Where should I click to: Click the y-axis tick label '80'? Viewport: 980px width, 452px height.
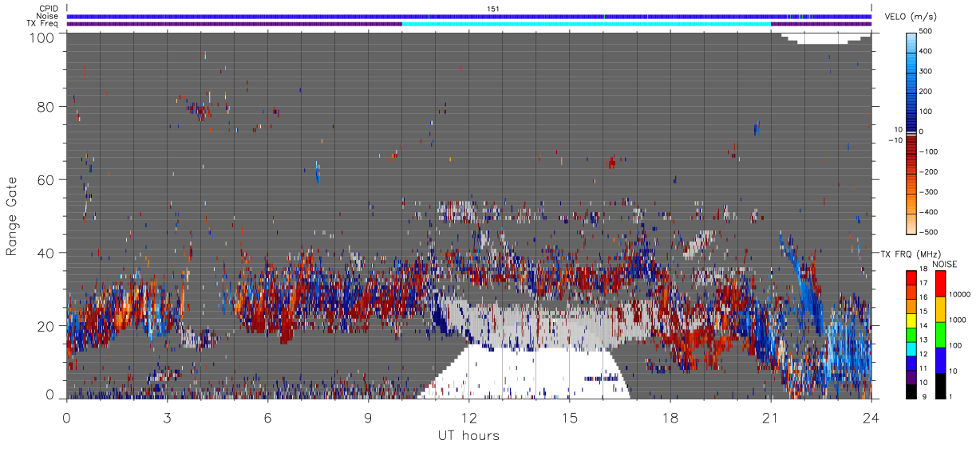46,107
